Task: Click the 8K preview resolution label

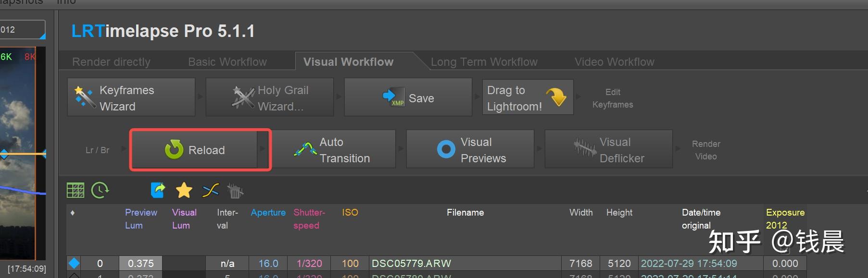Action: (30, 57)
